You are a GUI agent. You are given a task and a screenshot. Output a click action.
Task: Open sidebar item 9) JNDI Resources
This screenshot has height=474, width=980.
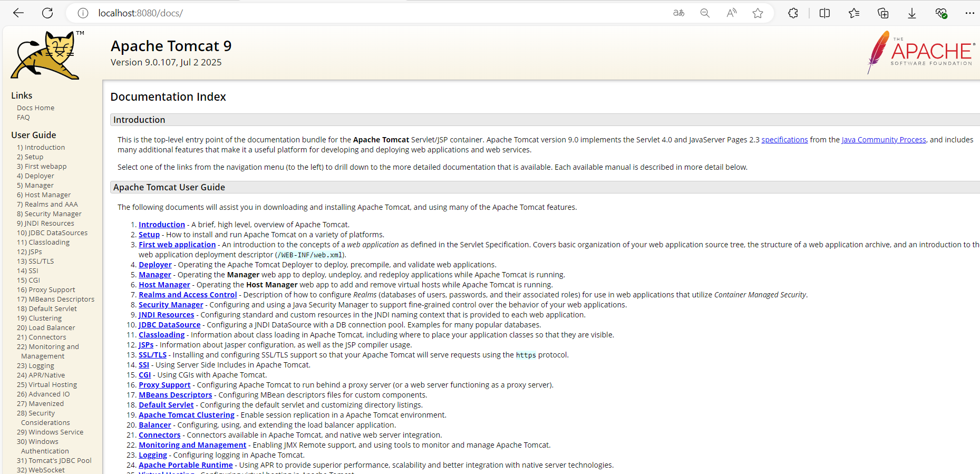[x=45, y=223]
